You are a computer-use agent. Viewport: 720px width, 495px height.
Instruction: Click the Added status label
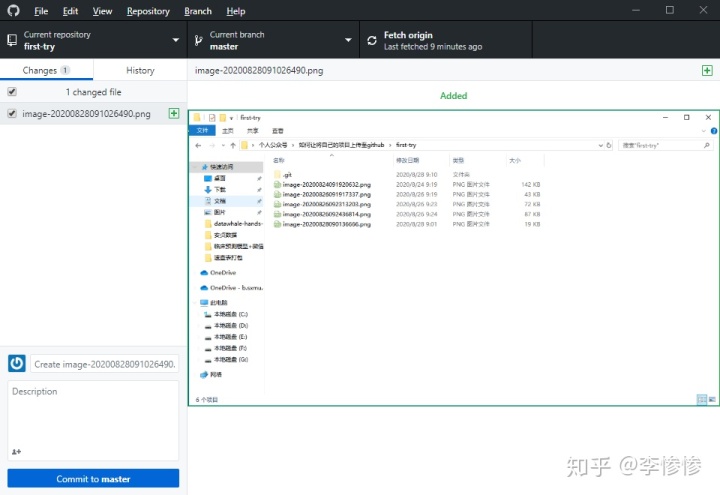[x=453, y=96]
